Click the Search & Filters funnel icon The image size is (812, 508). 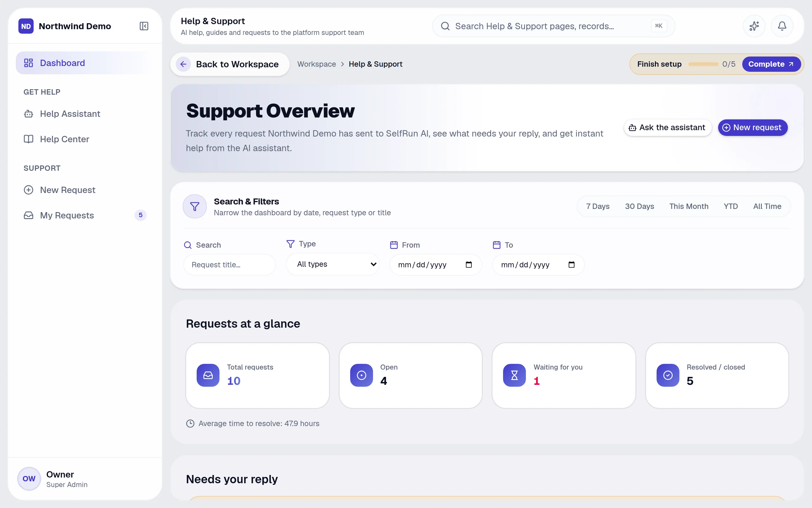click(195, 206)
